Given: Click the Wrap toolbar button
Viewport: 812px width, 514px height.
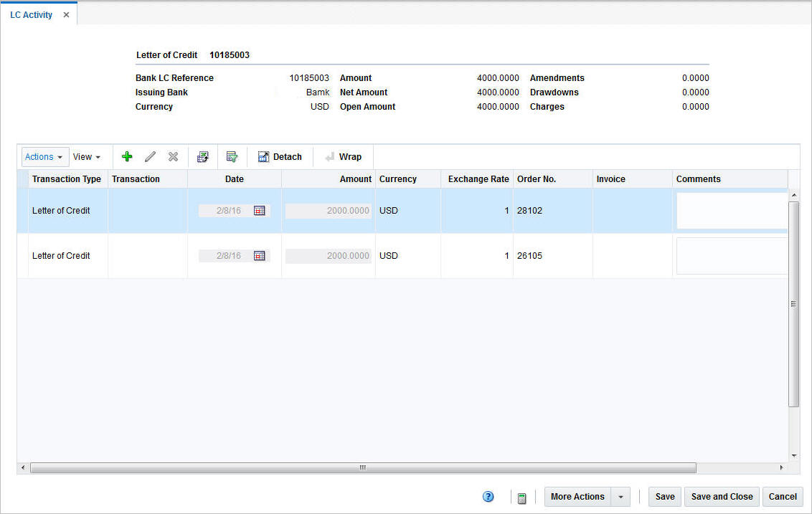Looking at the screenshot, I should (344, 156).
